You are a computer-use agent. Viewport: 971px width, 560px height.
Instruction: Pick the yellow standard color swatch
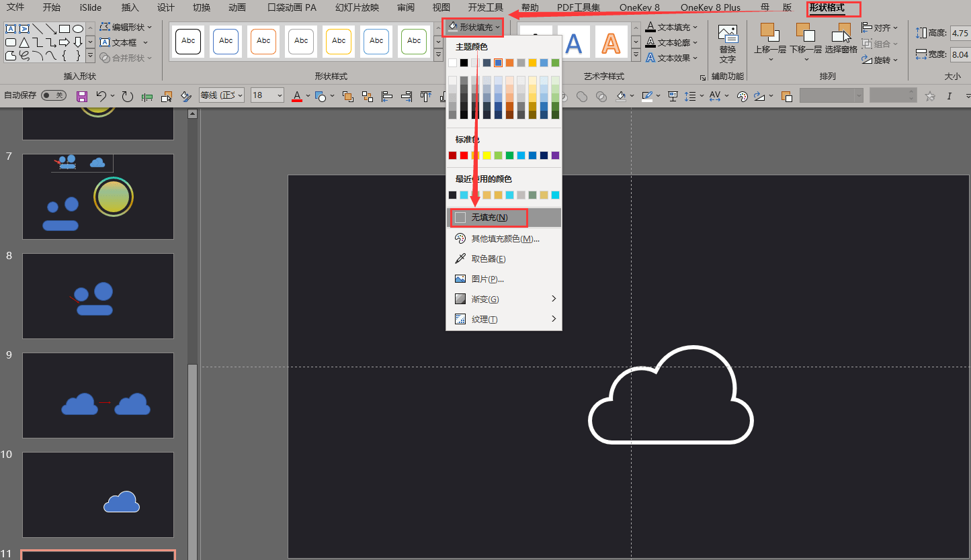click(487, 155)
